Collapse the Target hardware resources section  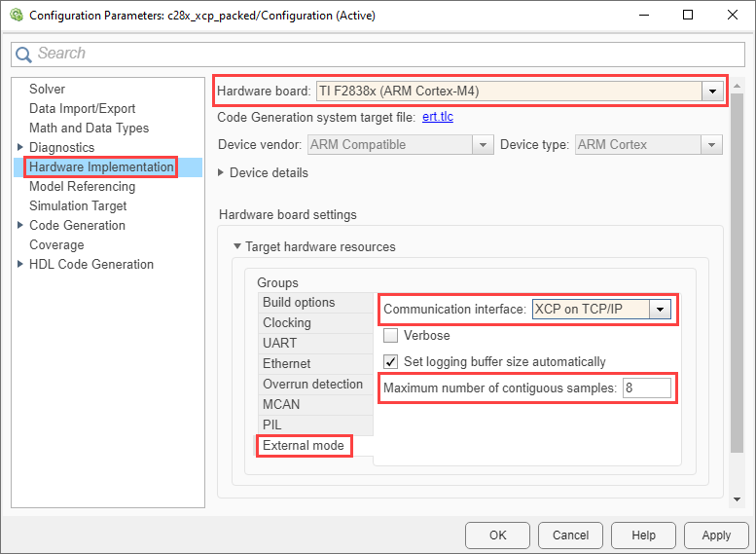[236, 247]
